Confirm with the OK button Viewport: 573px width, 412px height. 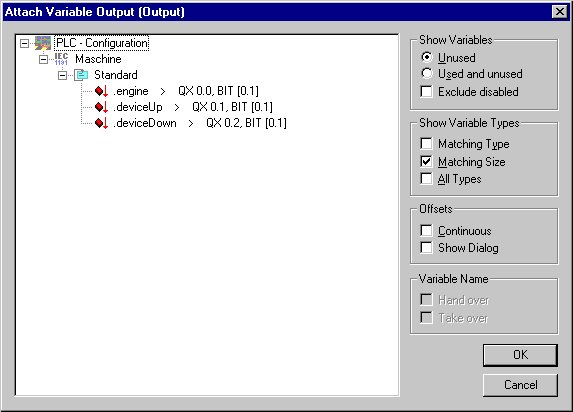[x=520, y=355]
